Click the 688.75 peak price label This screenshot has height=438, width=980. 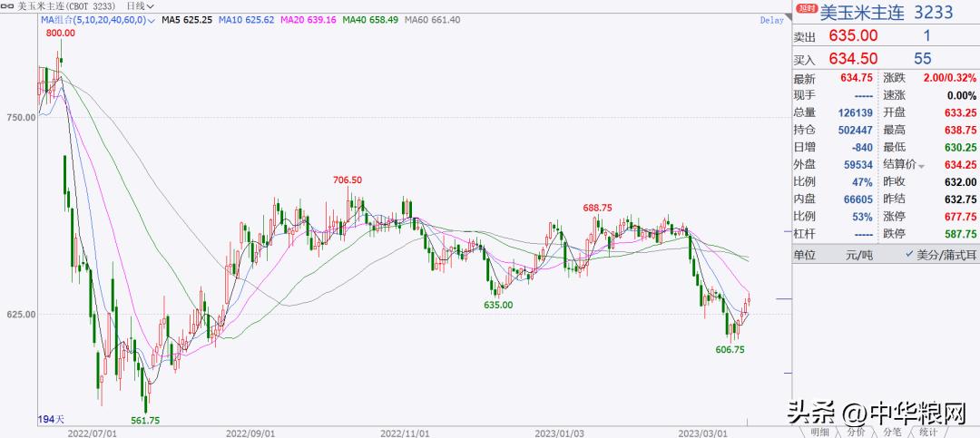coord(595,207)
